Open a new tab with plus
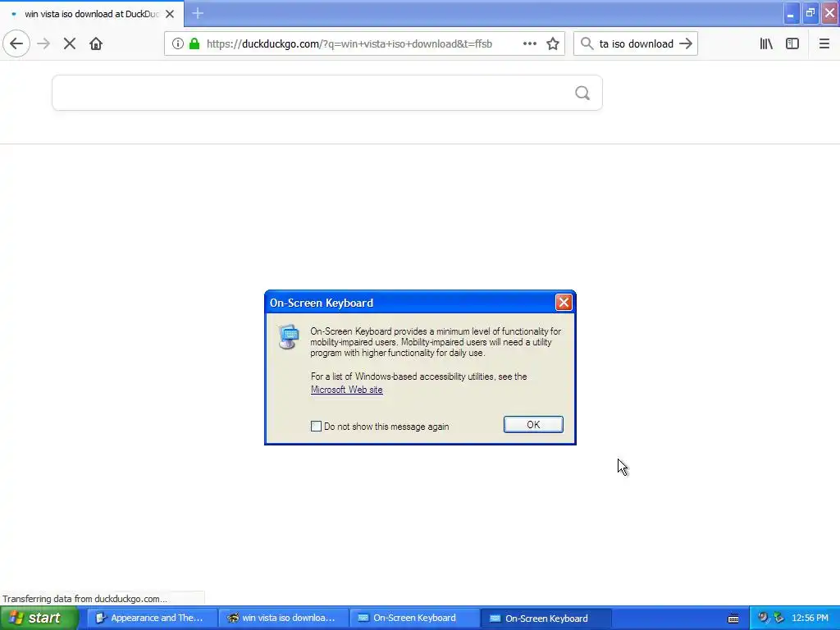The height and width of the screenshot is (630, 840). click(198, 13)
